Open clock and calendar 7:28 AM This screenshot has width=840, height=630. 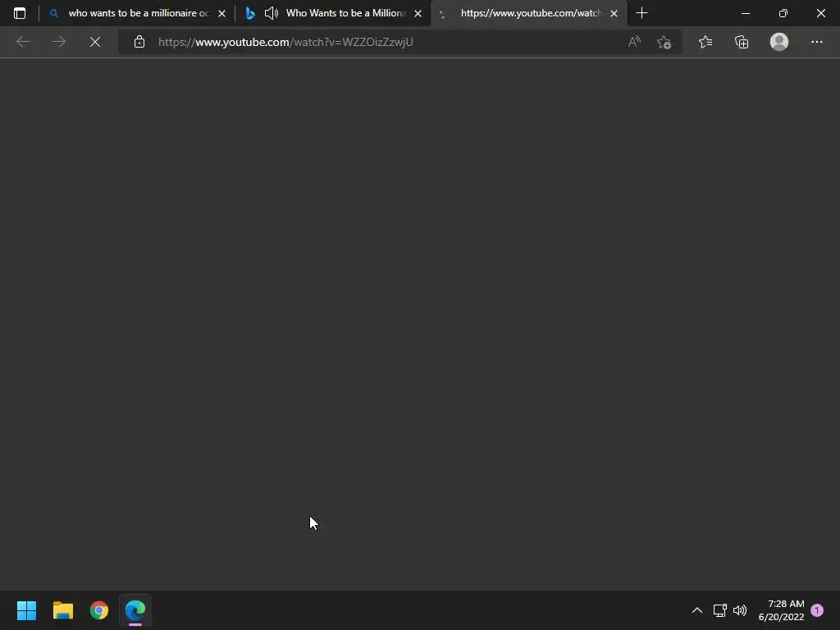[x=781, y=610]
